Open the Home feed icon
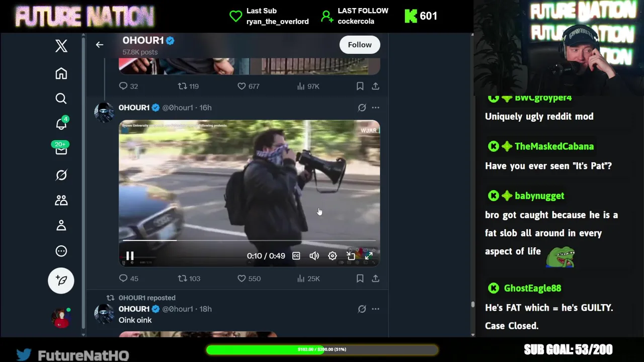Image resolution: width=644 pixels, height=362 pixels. click(x=61, y=73)
